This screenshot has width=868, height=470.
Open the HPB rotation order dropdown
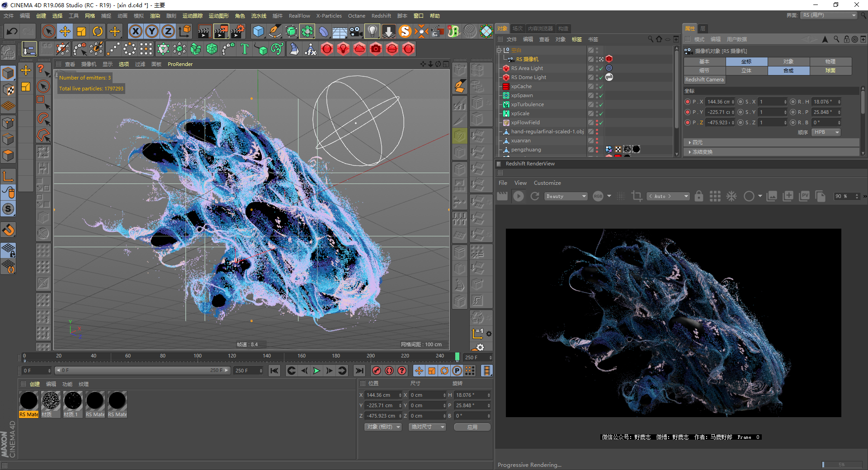(826, 132)
